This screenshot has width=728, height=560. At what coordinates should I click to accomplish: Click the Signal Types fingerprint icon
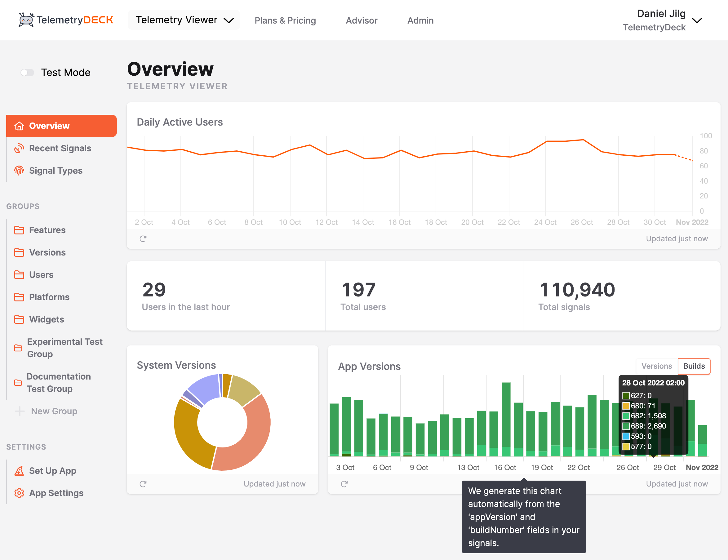19,171
